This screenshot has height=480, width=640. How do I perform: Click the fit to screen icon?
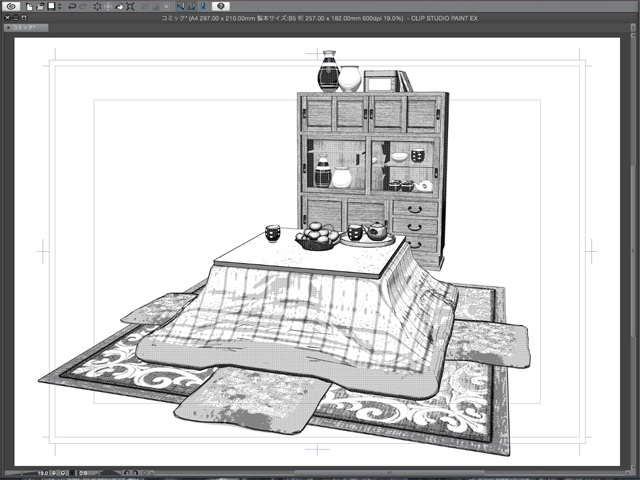pos(72,473)
